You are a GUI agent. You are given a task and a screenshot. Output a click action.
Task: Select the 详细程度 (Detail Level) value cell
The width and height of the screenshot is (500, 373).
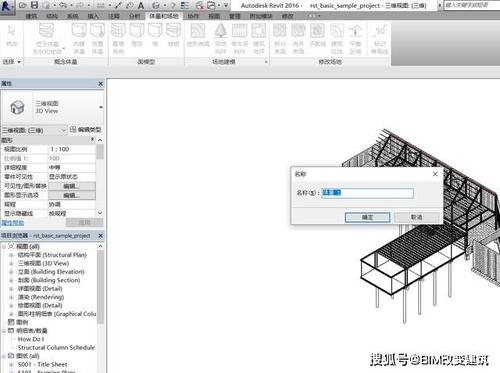tap(72, 168)
